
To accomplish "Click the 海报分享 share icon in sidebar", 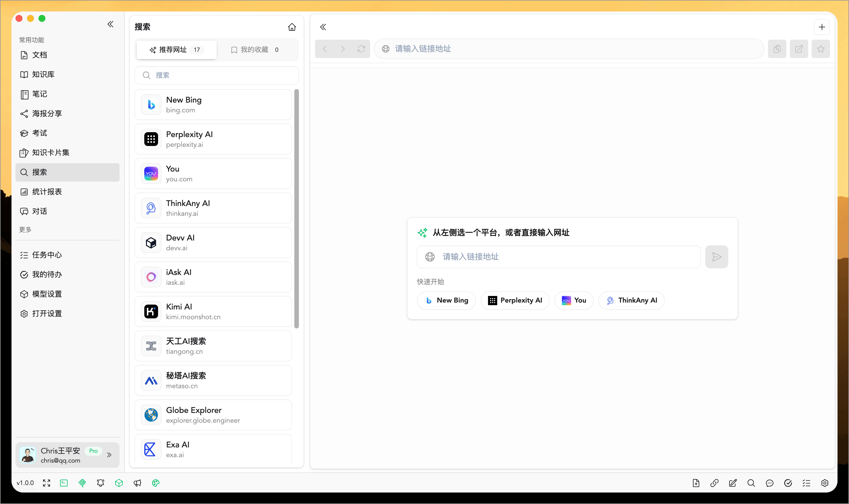I will coord(24,114).
